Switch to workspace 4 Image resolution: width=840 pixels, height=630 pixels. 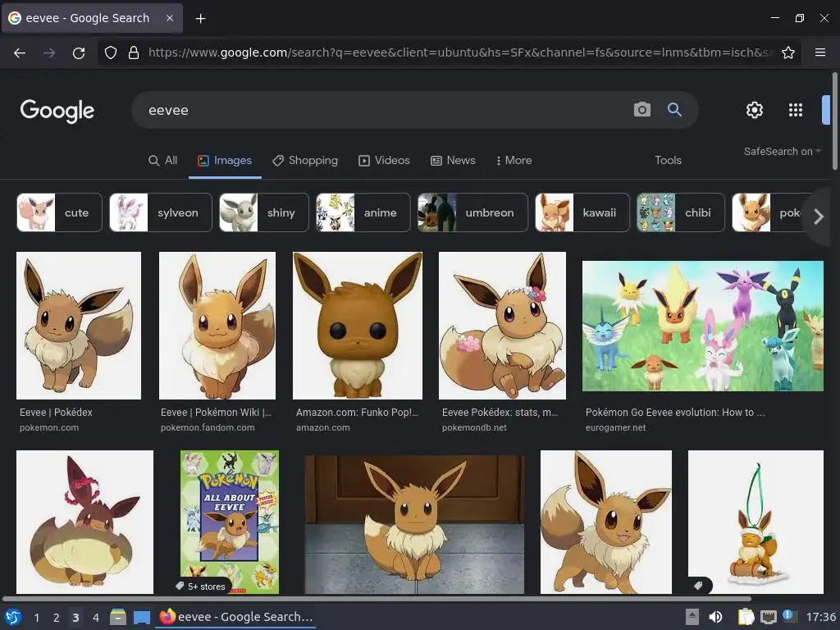[95, 618]
